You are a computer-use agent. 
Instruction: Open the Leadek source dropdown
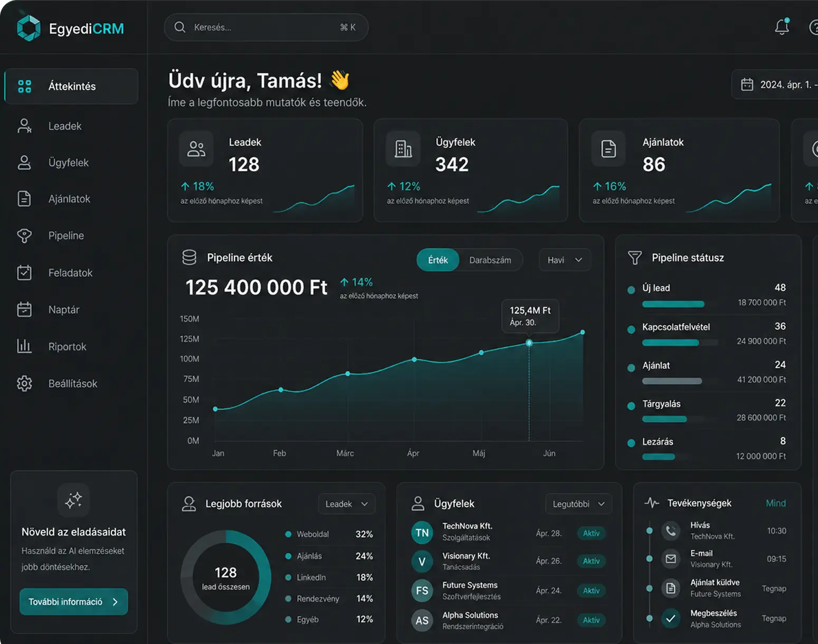(347, 504)
